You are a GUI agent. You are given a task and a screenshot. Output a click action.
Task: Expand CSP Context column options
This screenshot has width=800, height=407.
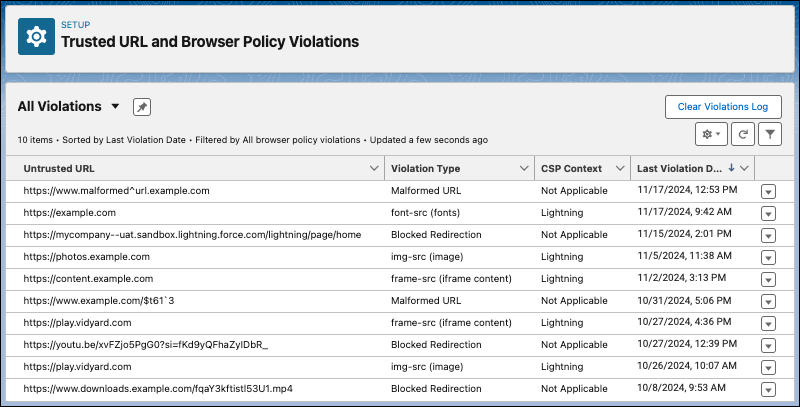coord(620,168)
